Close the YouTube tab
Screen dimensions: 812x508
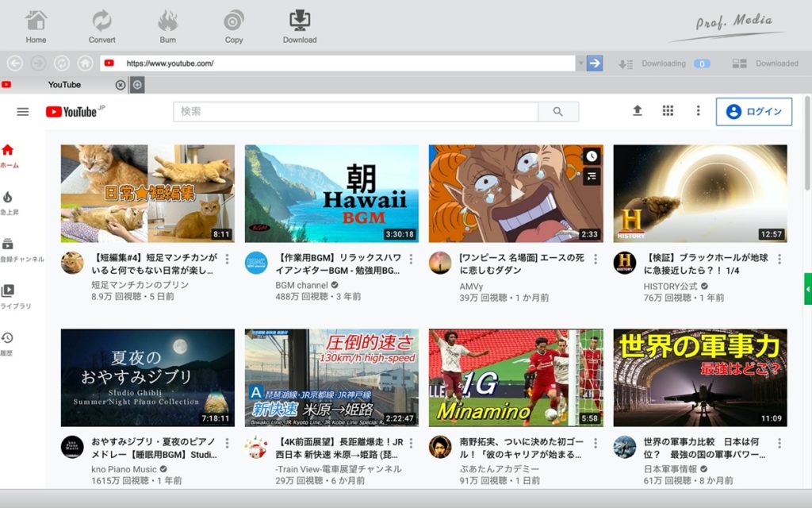point(121,85)
